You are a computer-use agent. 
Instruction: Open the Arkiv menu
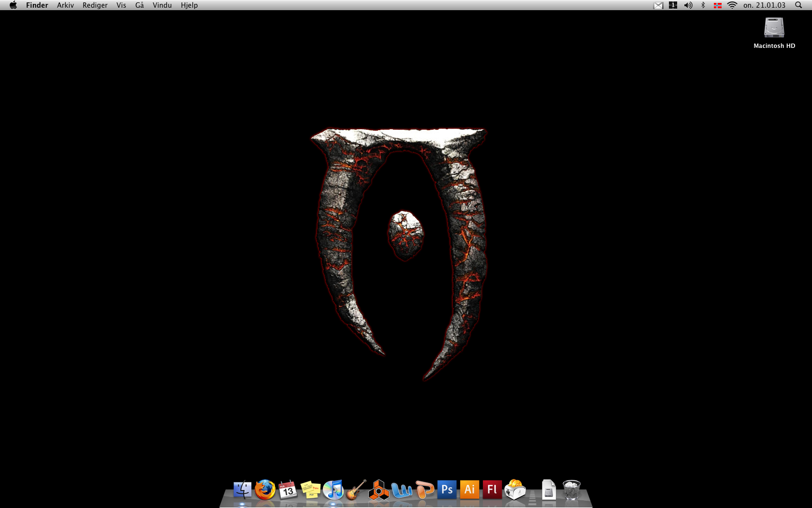point(65,5)
